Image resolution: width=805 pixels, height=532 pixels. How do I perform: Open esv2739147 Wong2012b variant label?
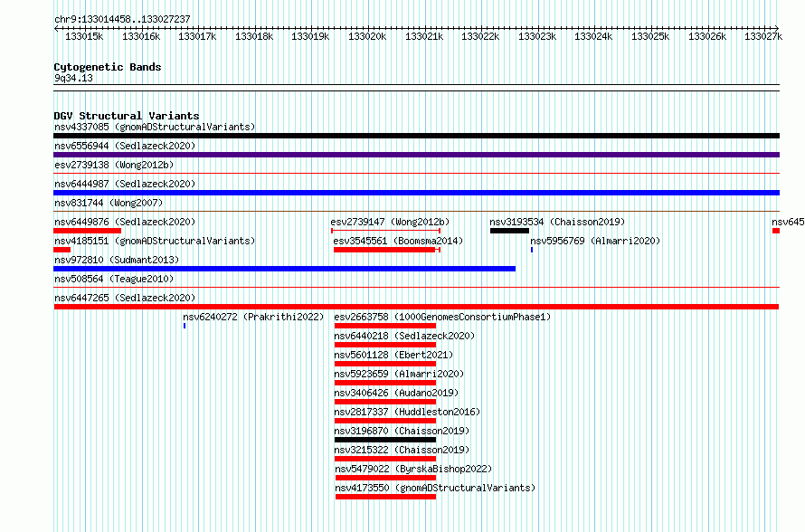click(390, 222)
